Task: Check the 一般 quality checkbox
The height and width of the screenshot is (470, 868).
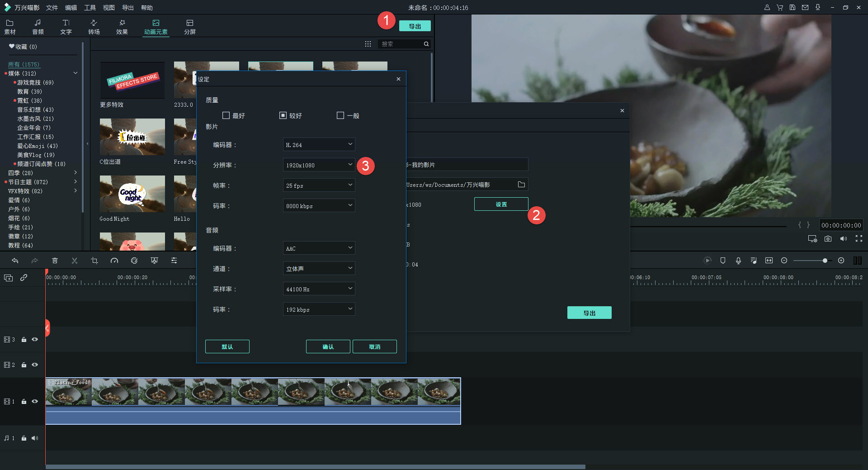Action: (x=340, y=115)
